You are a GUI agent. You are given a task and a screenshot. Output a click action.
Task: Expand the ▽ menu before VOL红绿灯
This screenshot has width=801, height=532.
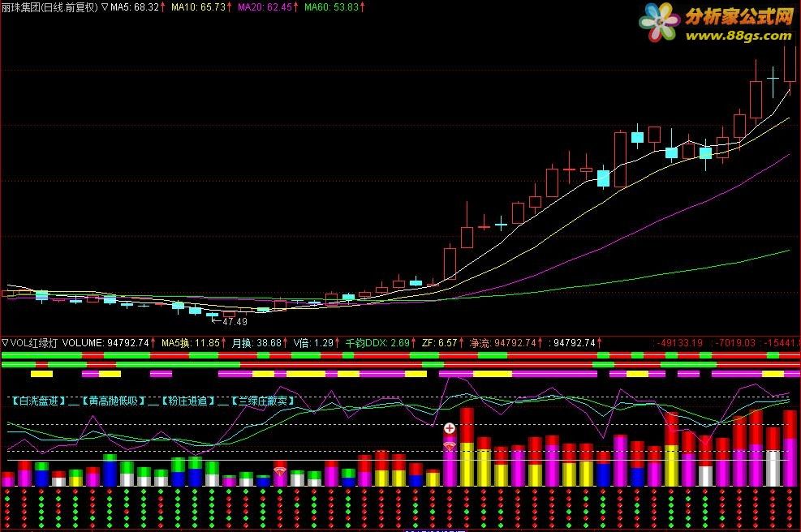click(5, 343)
